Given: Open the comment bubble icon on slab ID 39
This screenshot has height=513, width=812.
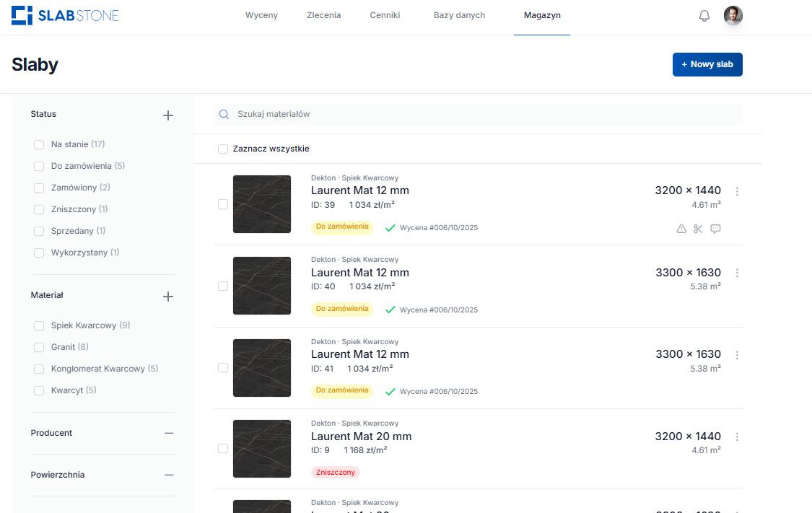Looking at the screenshot, I should coord(715,229).
